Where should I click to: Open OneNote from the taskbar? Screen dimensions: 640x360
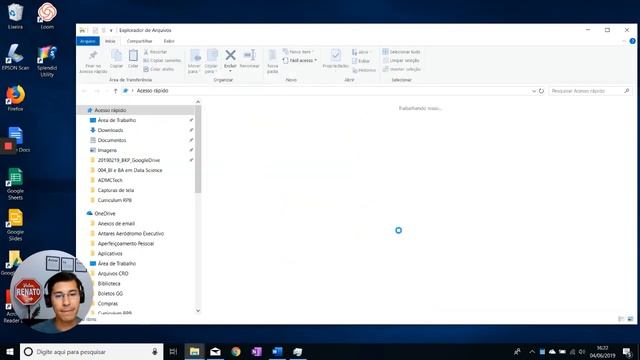256,351
